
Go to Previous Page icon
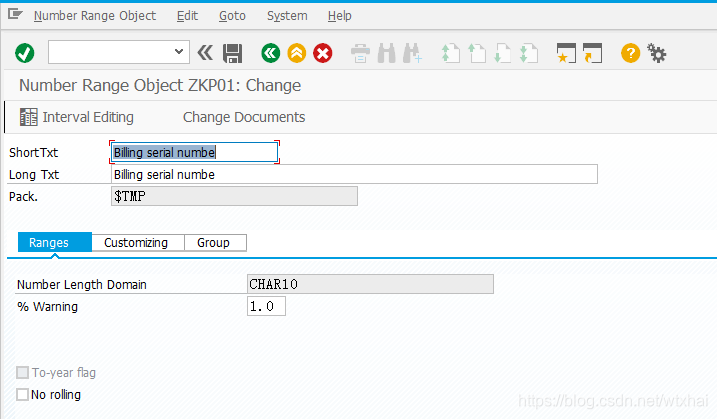click(477, 53)
